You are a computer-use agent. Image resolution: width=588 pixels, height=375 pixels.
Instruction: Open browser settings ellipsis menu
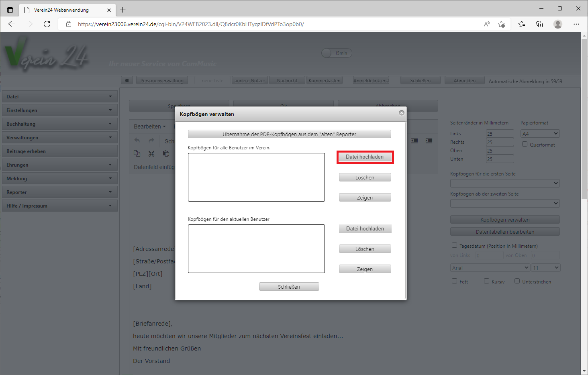(576, 24)
